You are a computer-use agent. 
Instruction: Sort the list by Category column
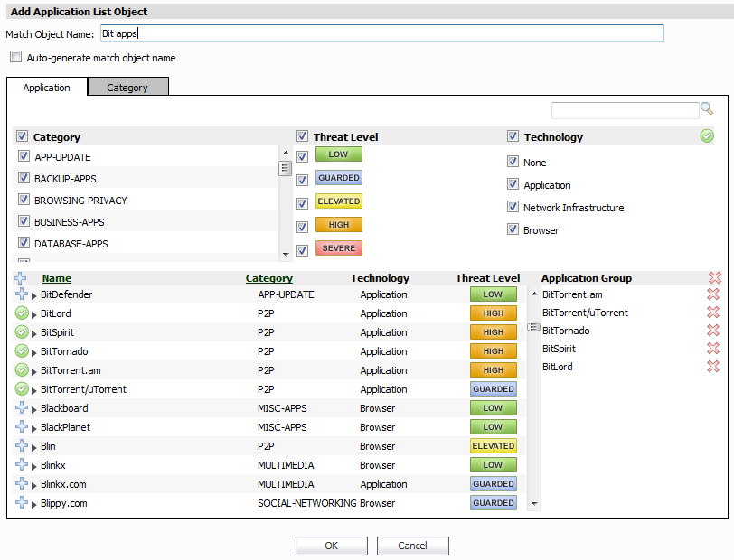pos(269,278)
